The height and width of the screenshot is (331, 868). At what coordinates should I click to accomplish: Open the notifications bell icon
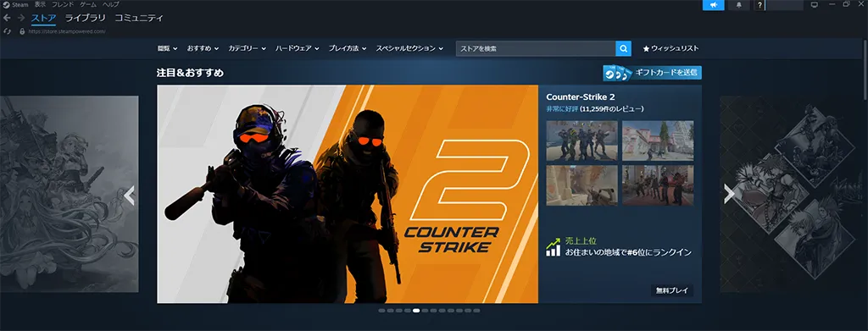coord(739,5)
